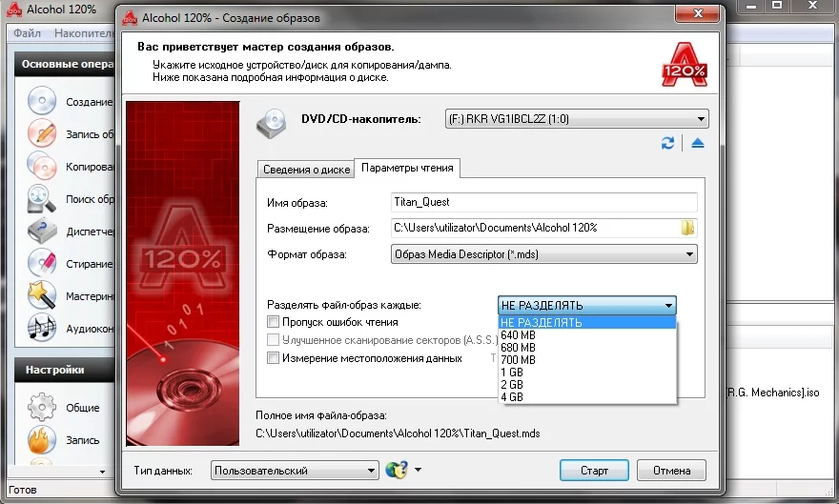This screenshot has width=839, height=504.
Task: Click the Recording settings flame icon
Action: pyautogui.click(x=42, y=440)
